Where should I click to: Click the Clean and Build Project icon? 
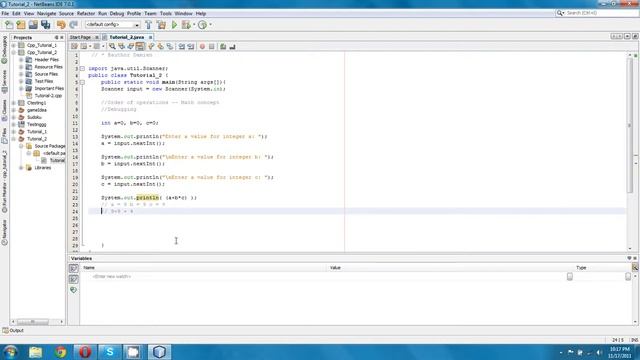tap(162, 25)
